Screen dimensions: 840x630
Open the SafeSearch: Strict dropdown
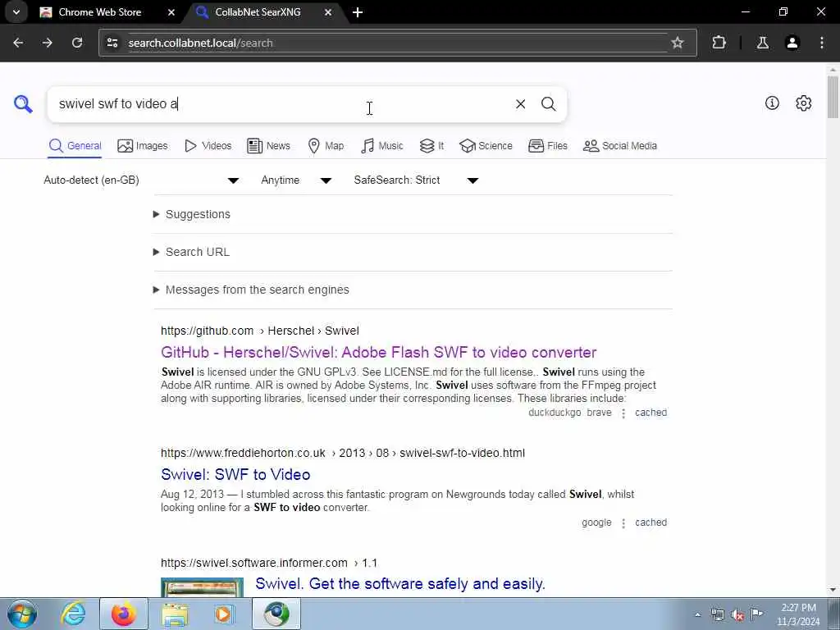416,180
